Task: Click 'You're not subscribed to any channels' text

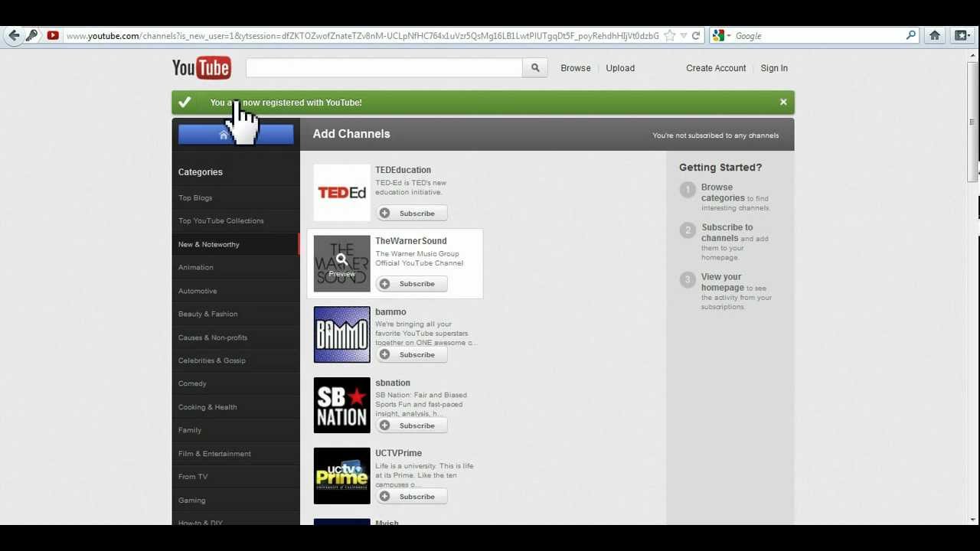Action: click(x=715, y=135)
